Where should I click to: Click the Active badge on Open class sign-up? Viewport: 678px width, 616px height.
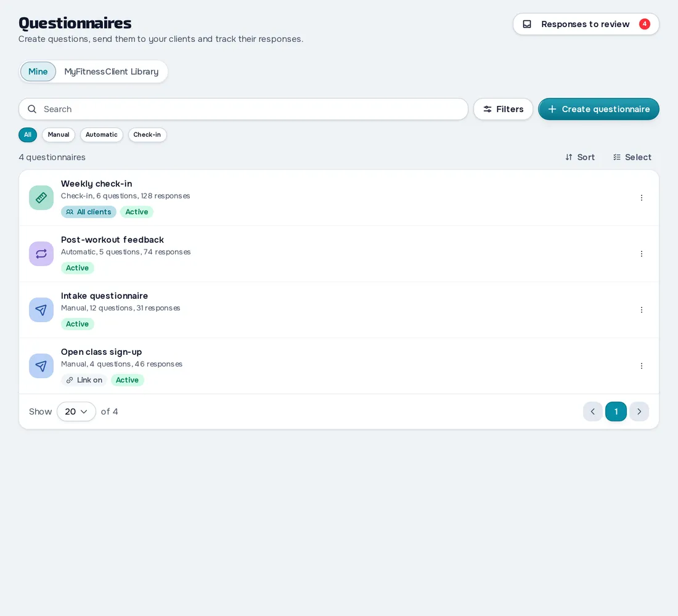127,380
